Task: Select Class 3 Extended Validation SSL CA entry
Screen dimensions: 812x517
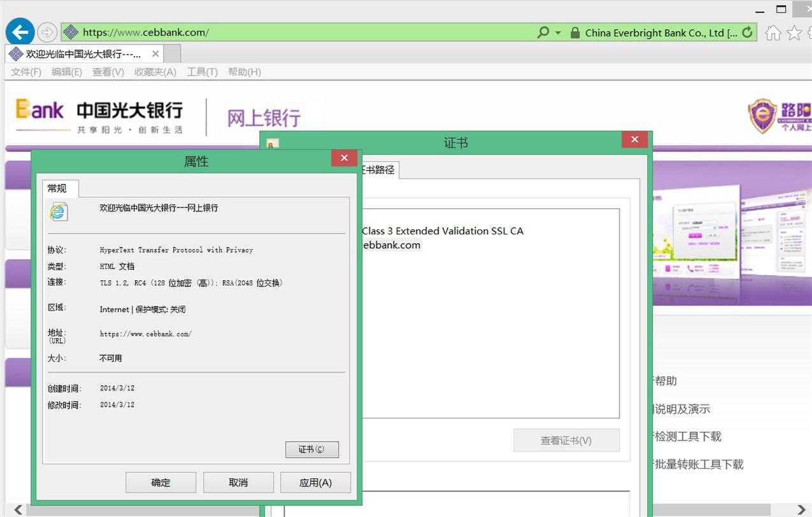Action: (x=443, y=231)
